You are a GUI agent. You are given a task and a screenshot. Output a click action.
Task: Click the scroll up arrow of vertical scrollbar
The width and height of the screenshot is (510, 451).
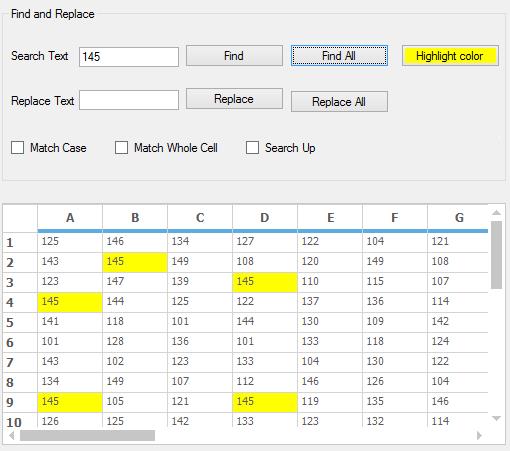[496, 213]
